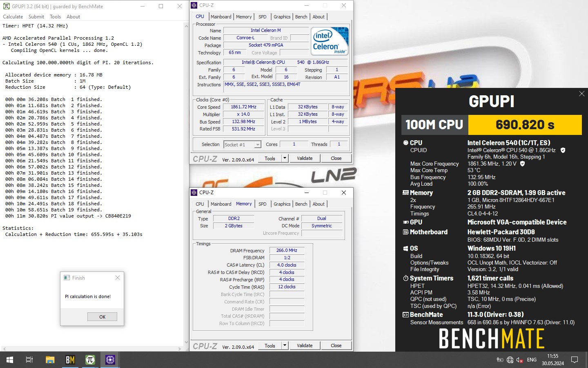This screenshot has height=368, width=588.
Task: Click the Socket 479 mPGA package value
Action: (266, 45)
